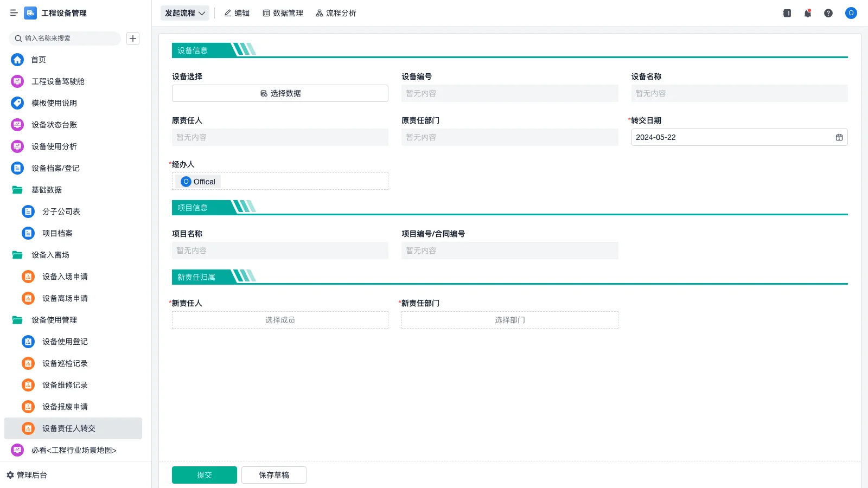Click the help question mark icon
Image resolution: width=868 pixels, height=488 pixels.
pos(828,13)
